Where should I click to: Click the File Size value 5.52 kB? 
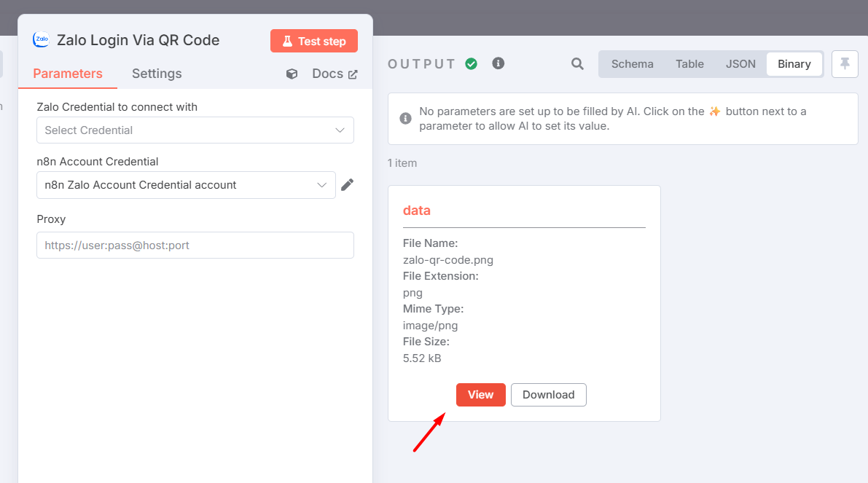(422, 358)
